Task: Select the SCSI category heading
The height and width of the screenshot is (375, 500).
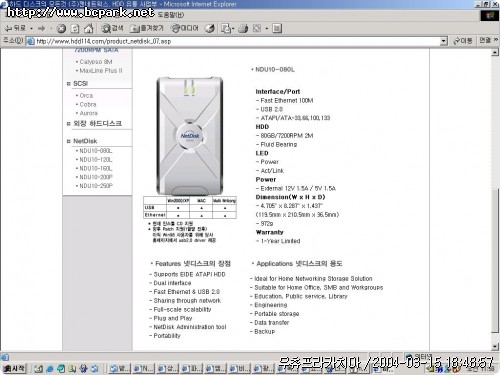Action: [80, 83]
